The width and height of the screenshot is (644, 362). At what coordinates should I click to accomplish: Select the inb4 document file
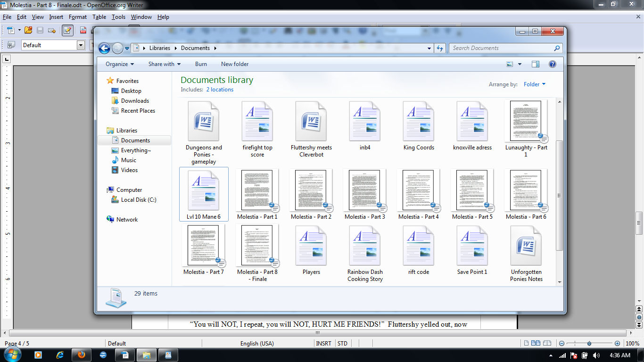(x=365, y=125)
